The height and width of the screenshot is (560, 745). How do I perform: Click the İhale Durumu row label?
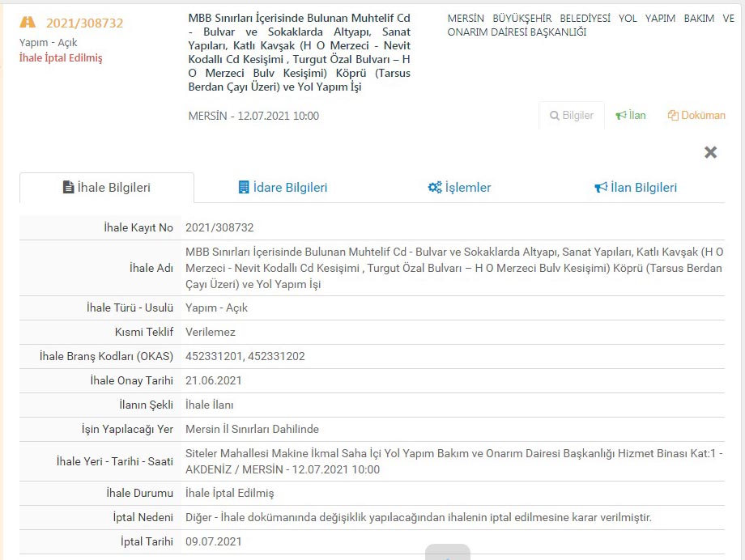point(139,493)
